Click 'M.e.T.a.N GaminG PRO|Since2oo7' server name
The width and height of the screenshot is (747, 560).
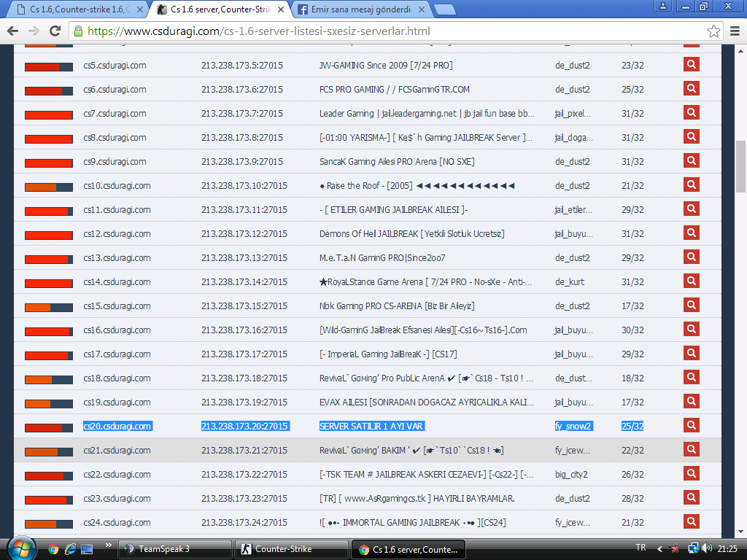382,257
